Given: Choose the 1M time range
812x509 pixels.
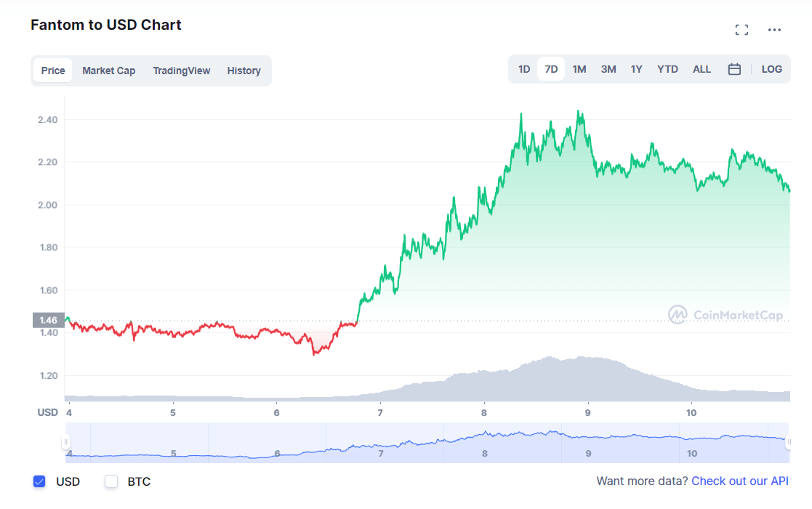Looking at the screenshot, I should pyautogui.click(x=579, y=69).
